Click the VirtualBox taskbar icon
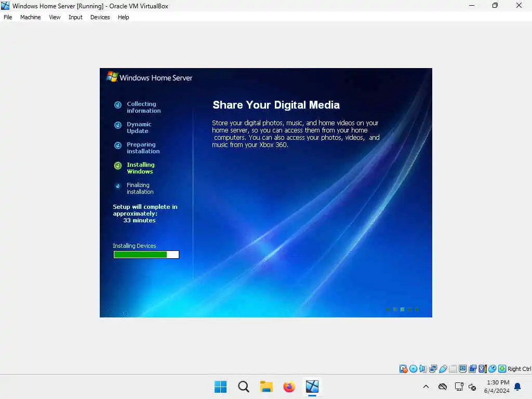This screenshot has width=532, height=399. coord(312,387)
